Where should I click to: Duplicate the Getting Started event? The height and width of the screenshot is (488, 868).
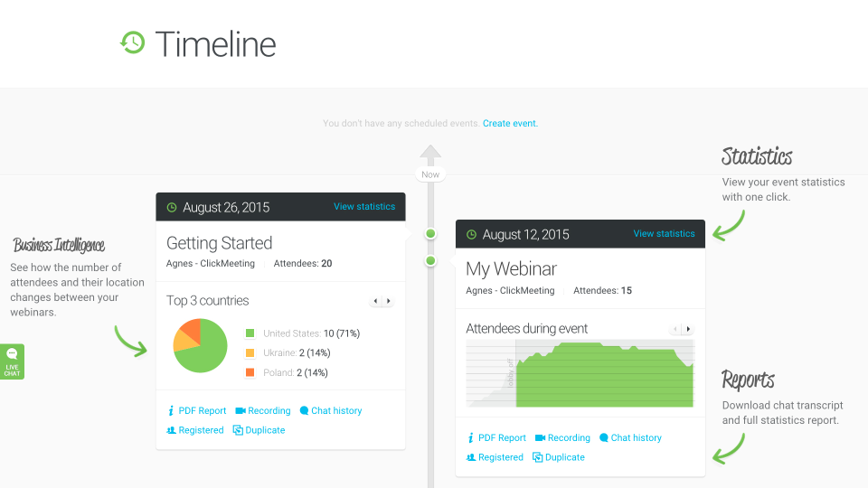pos(259,430)
